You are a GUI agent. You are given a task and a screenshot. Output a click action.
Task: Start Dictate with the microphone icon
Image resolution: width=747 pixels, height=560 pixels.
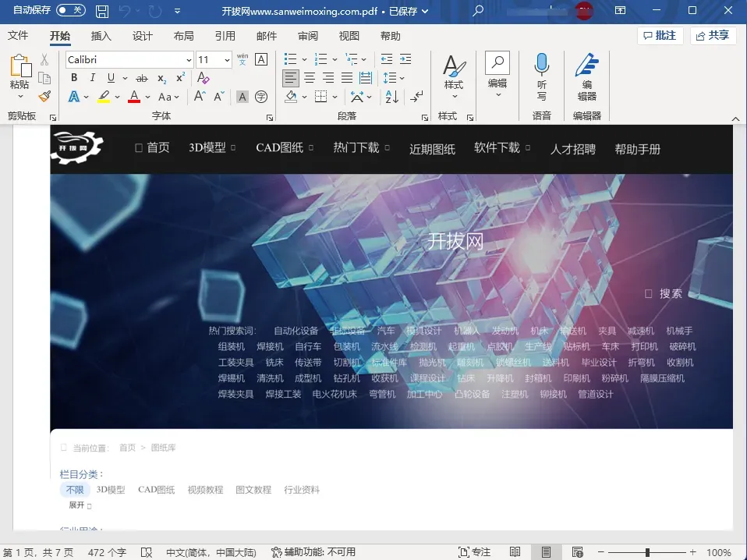tap(542, 76)
